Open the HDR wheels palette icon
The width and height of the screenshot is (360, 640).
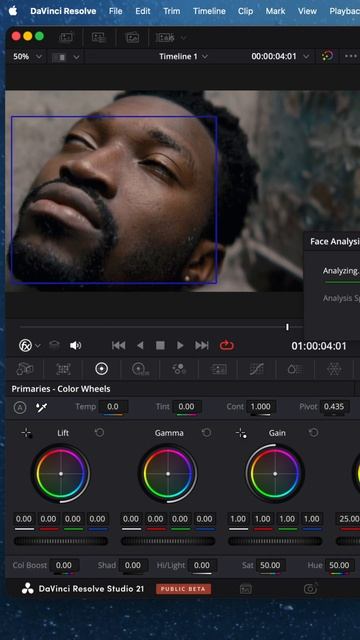140,369
